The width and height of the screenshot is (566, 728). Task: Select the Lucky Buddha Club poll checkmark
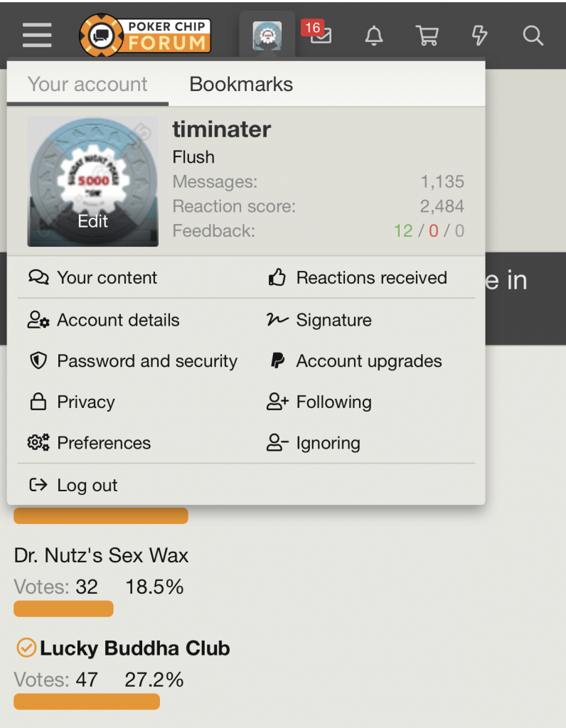pyautogui.click(x=26, y=648)
